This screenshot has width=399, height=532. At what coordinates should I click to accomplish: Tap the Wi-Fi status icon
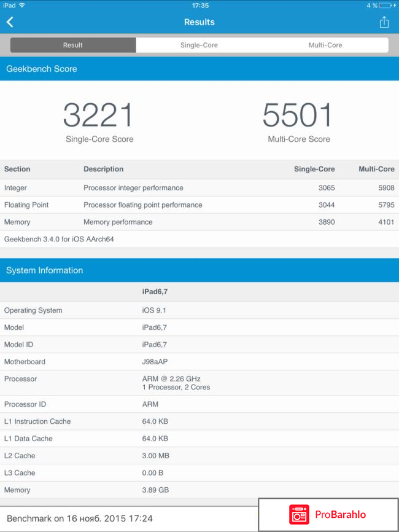pyautogui.click(x=23, y=5)
